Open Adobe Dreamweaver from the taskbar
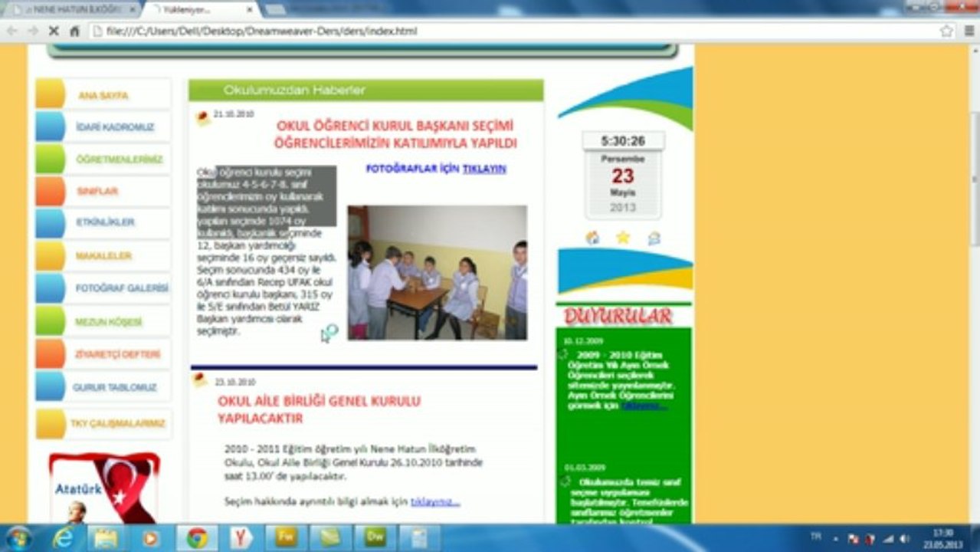The height and width of the screenshot is (552, 980). tap(375, 537)
